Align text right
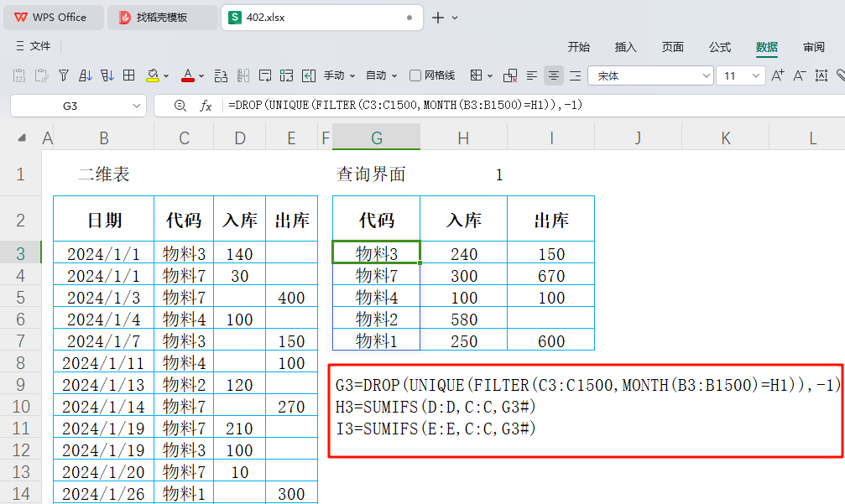This screenshot has height=504, width=845. pos(575,75)
